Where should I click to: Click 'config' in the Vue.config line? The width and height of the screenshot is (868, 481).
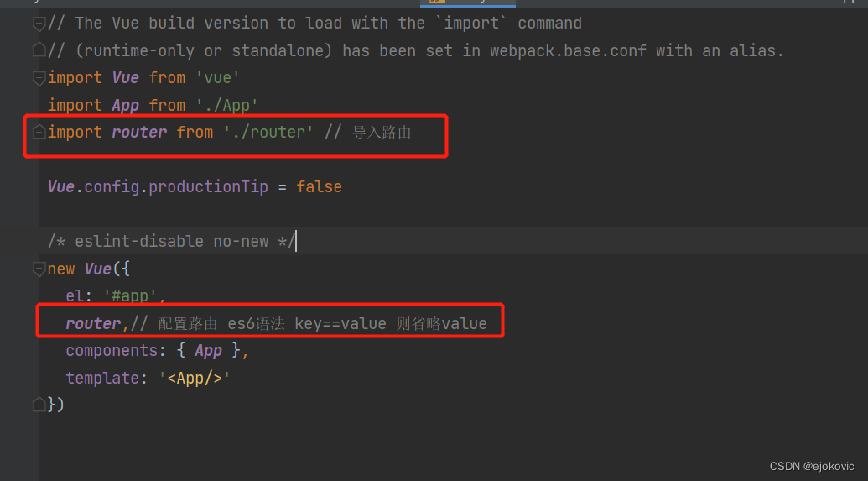coord(112,186)
